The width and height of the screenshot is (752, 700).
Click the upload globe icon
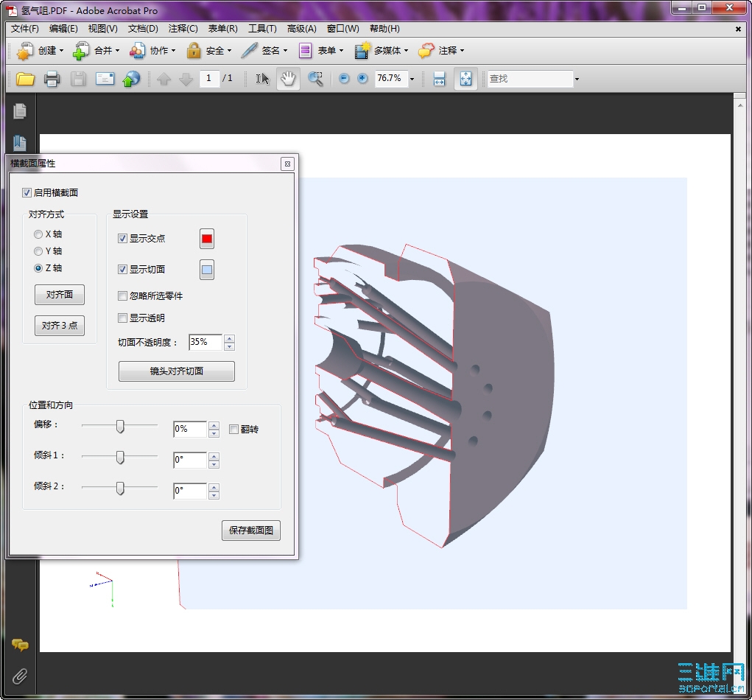coord(131,79)
